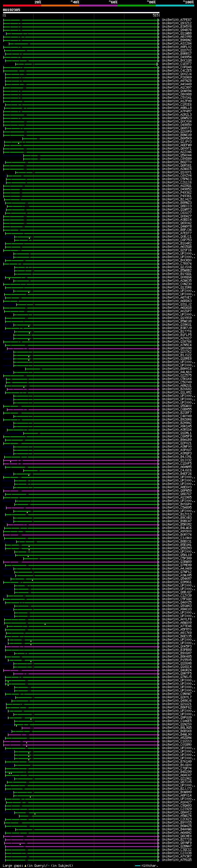Select the UniRef100_B4JIM1 row label
This screenshot has height=868, width=197.
(177, 457)
